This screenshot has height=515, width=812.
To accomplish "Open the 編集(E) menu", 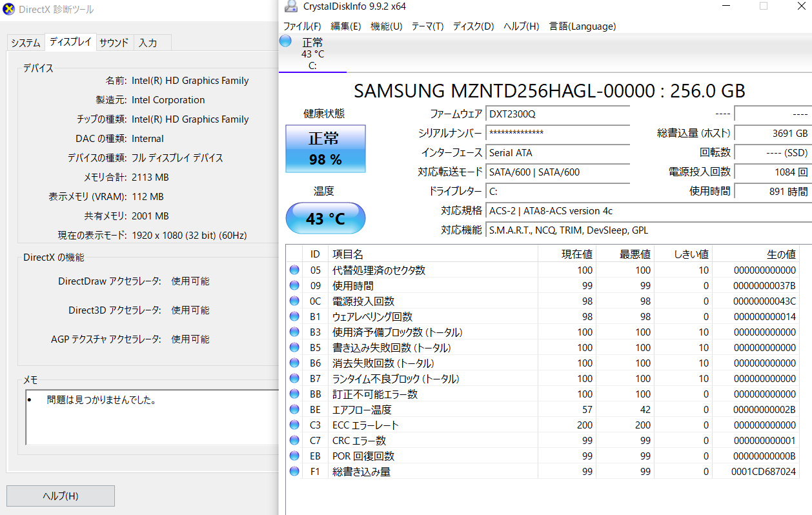I will [346, 26].
